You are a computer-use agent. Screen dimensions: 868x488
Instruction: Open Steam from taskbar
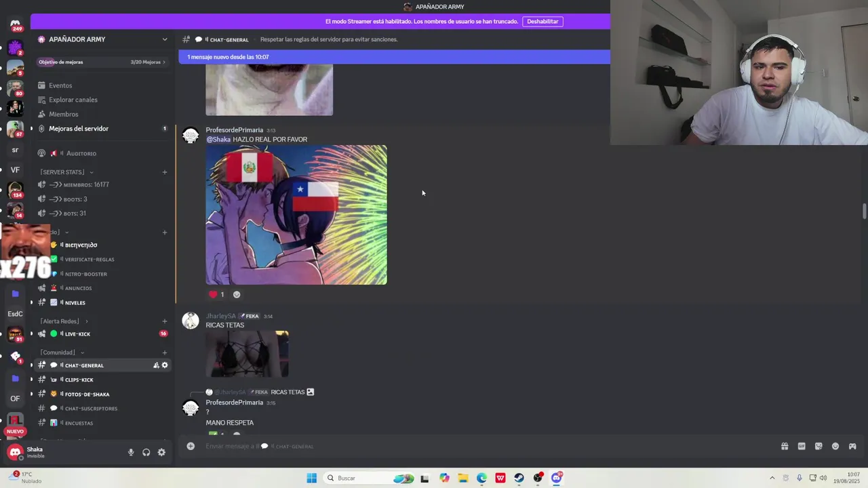[x=519, y=478]
